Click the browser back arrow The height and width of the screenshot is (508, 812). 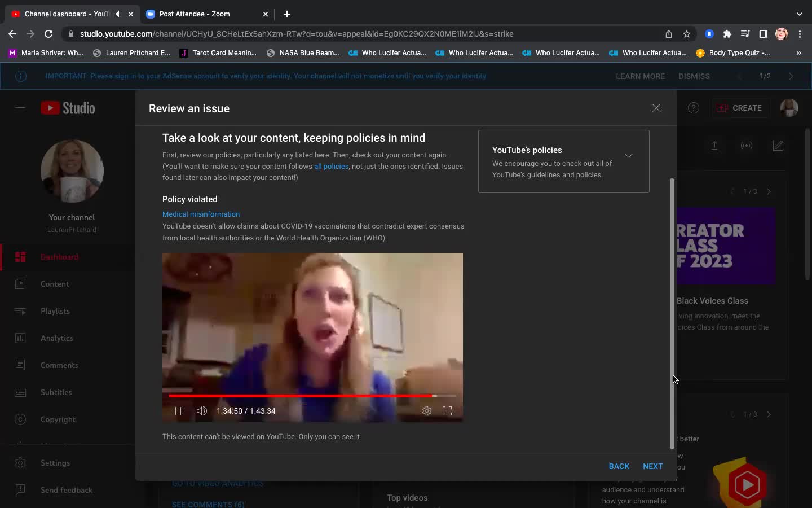12,34
